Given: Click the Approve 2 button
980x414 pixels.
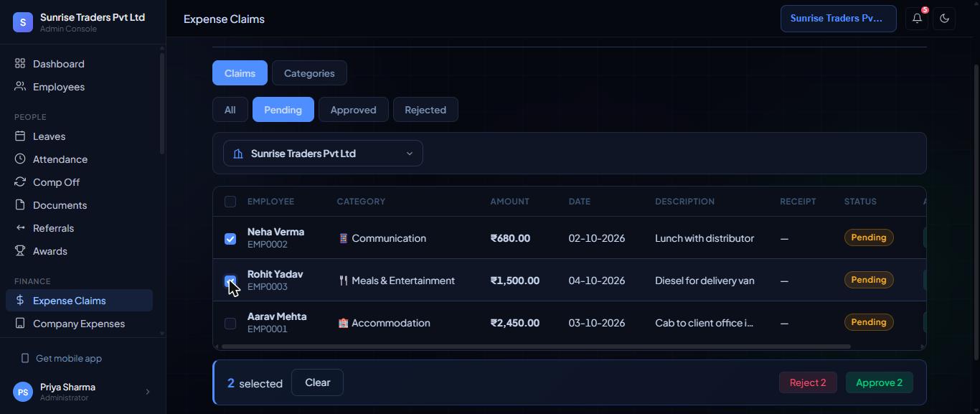Looking at the screenshot, I should pyautogui.click(x=879, y=382).
